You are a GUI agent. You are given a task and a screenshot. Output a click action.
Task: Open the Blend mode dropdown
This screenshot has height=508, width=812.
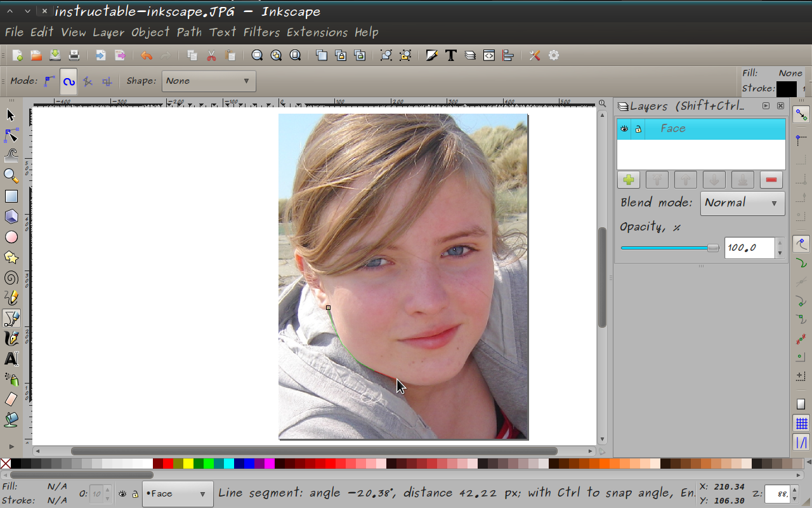tap(742, 203)
